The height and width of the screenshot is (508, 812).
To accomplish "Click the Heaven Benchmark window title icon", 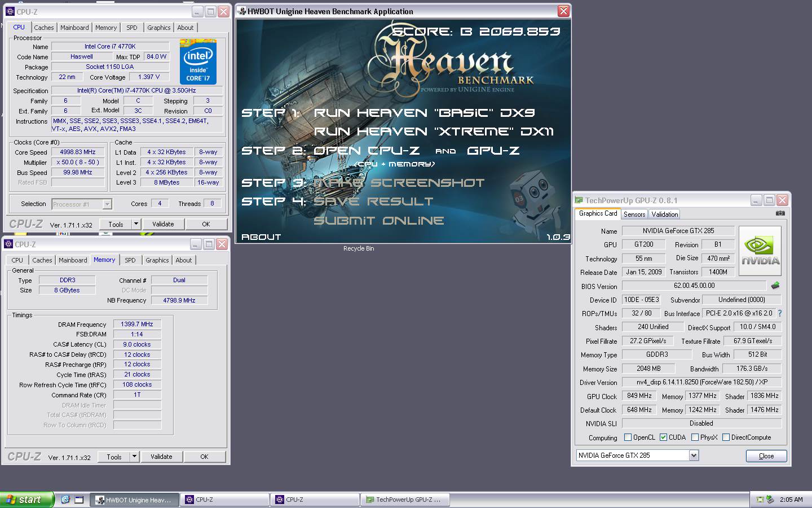I will point(242,11).
